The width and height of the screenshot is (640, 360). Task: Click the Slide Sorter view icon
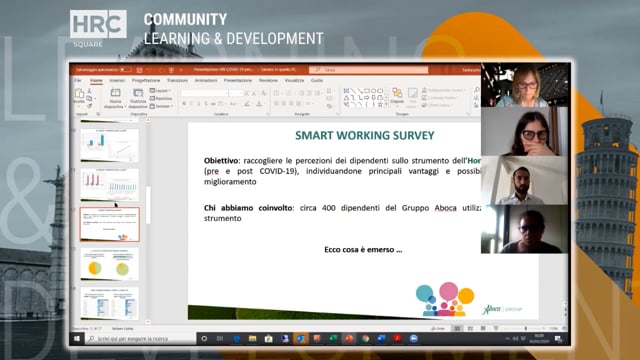470,328
